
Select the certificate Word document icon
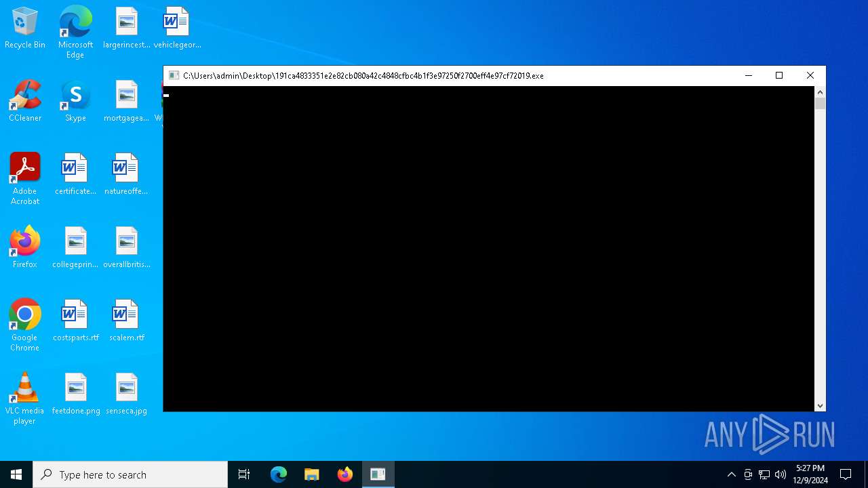pos(75,174)
